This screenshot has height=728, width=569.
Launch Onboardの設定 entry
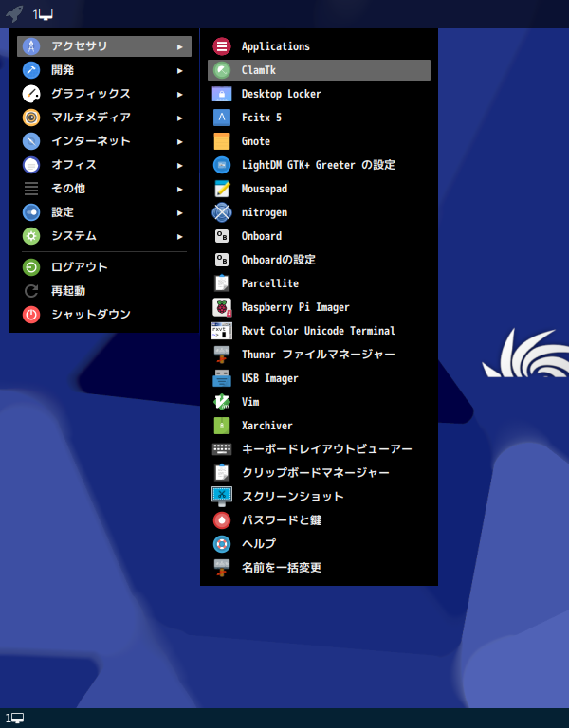click(x=319, y=260)
